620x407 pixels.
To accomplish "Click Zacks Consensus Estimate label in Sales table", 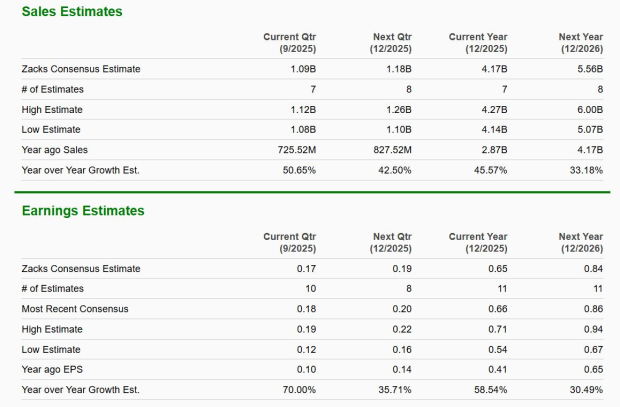I will point(81,69).
